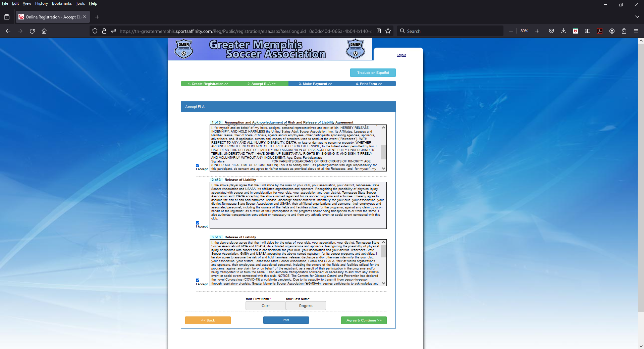644x349 pixels.
Task: Select the Online Registration browser tab
Action: click(x=53, y=17)
